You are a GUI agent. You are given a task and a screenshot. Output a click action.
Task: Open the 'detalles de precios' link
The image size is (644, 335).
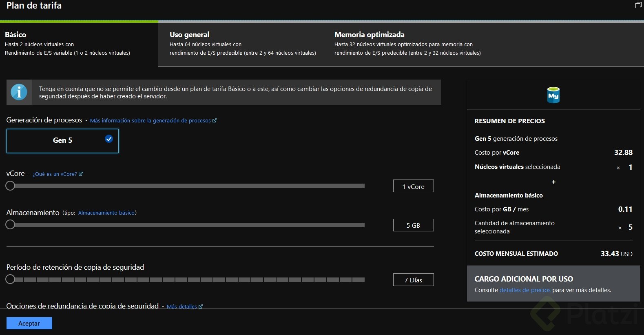tap(525, 290)
